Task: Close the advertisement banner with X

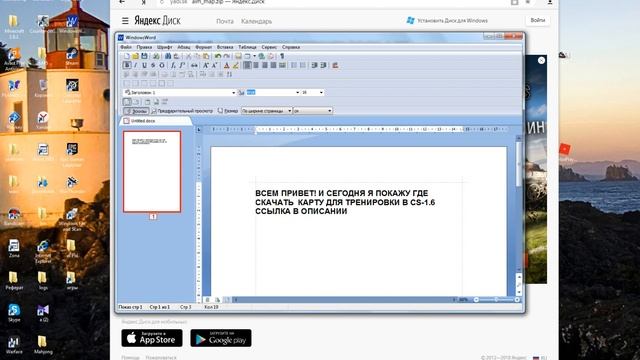Action: coord(541,60)
